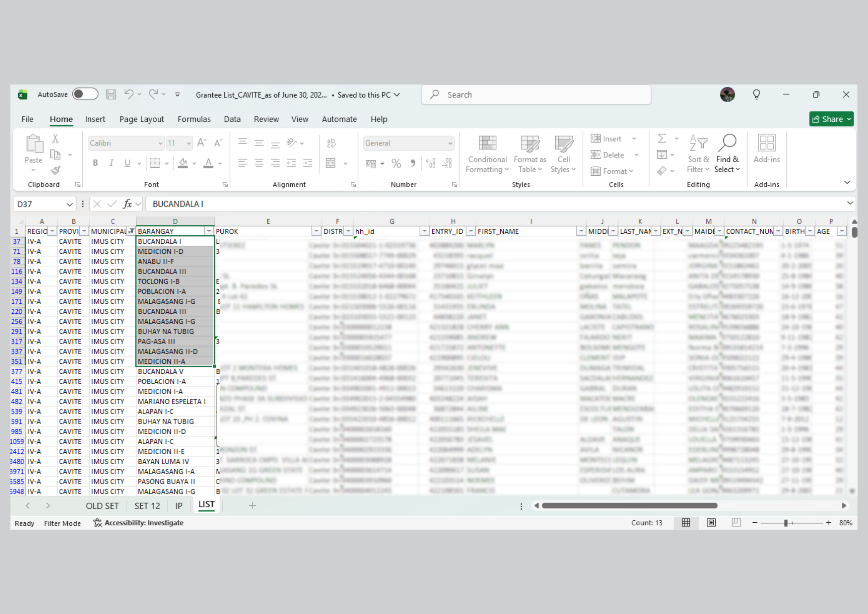Switch to the Review tab

point(266,119)
